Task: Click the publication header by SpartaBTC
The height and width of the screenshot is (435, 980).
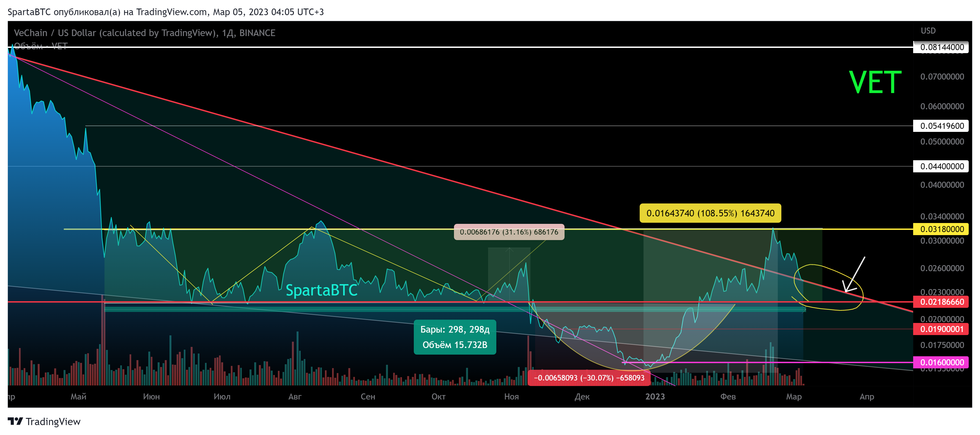Action: (166, 12)
